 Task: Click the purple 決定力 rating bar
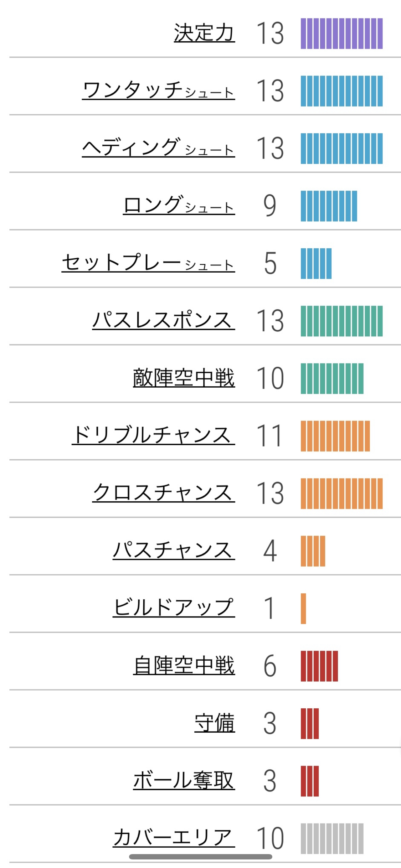pyautogui.click(x=341, y=33)
